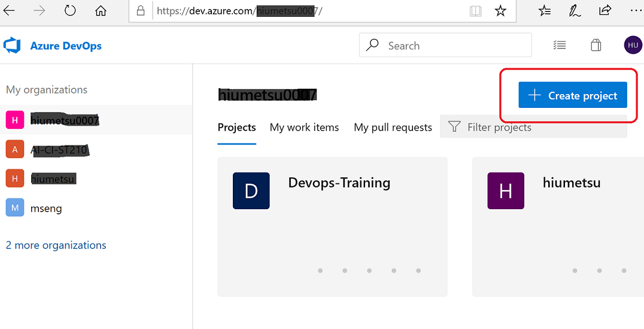Add page to favorites star icon
This screenshot has height=329, width=644.
click(x=500, y=11)
